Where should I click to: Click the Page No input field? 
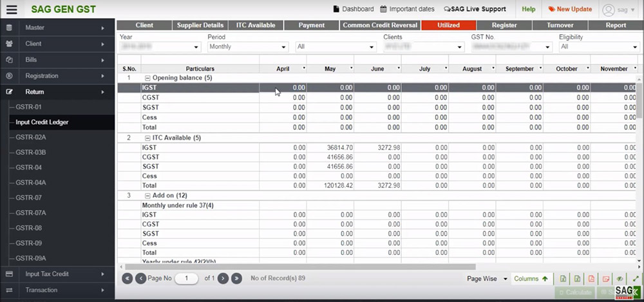(x=187, y=278)
